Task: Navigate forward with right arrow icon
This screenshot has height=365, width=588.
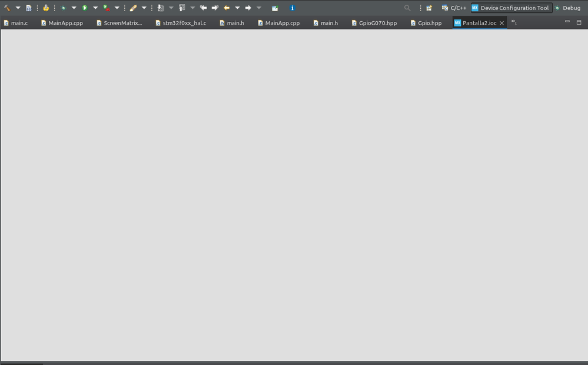Action: click(x=248, y=8)
